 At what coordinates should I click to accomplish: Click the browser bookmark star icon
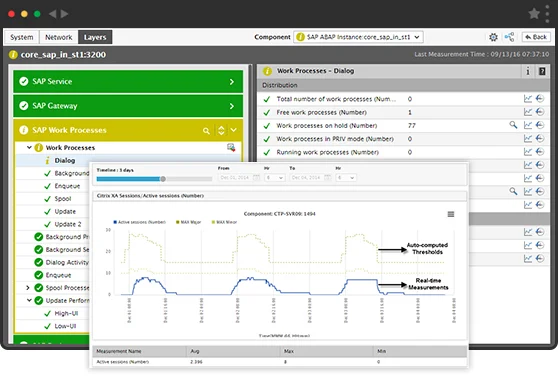(534, 14)
